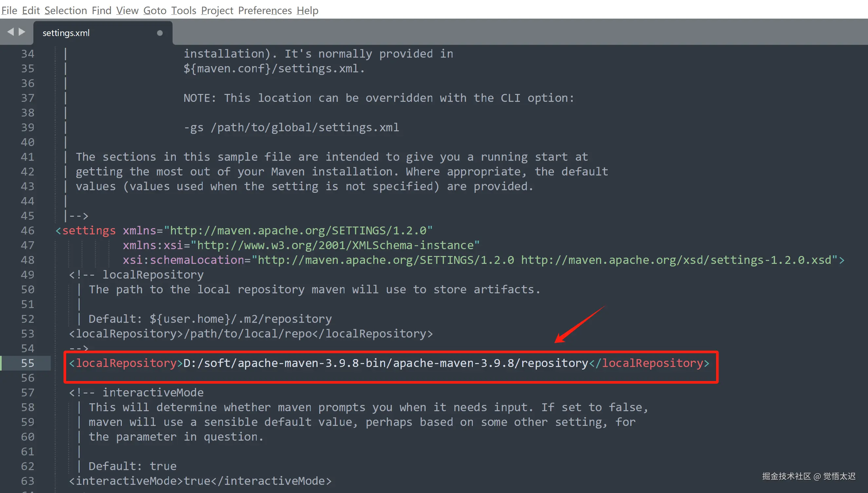
Task: Open the Help menu
Action: (x=307, y=10)
